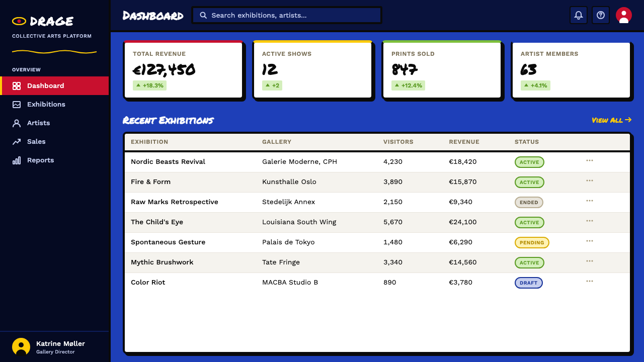Click the Pending status badge
Screen dimensions: 644x362
pos(532,242)
